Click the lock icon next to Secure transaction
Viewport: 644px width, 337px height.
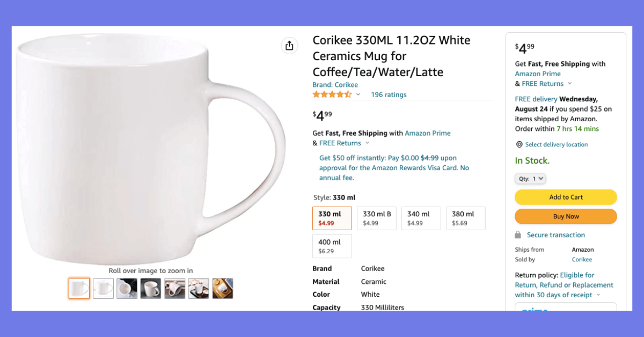point(518,235)
